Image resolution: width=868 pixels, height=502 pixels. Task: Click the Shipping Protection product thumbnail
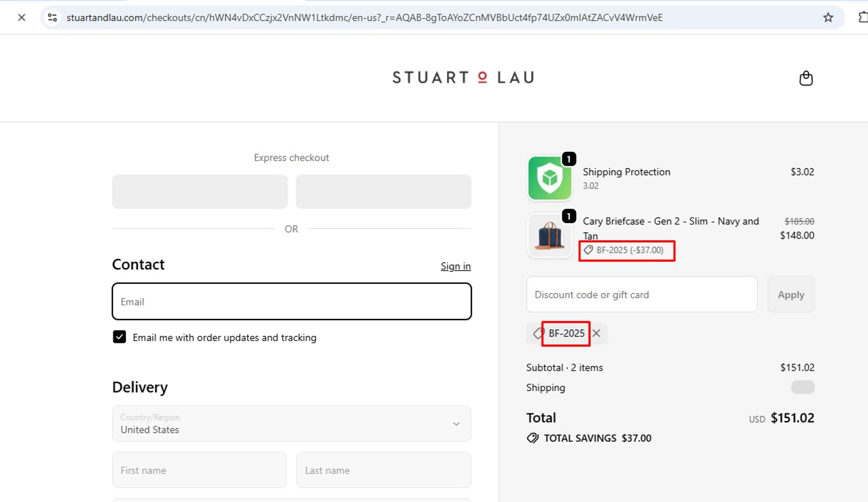[x=550, y=178]
